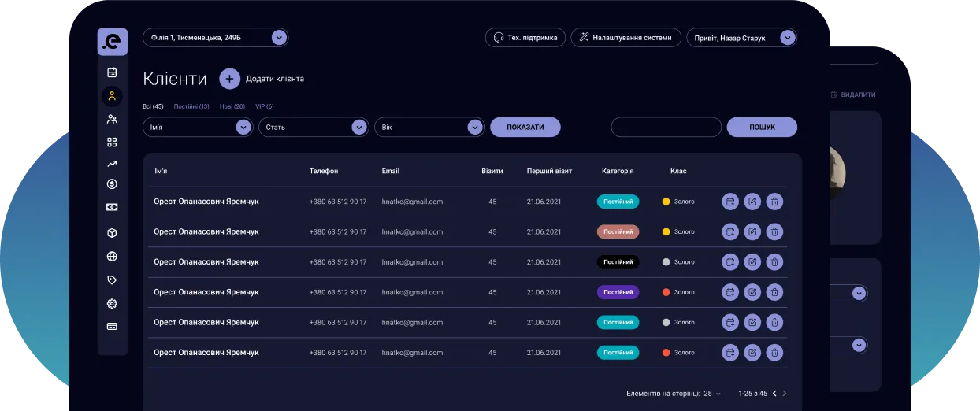The width and height of the screenshot is (980, 411).
Task: Delete client with teal badge and yellow dot
Action: pos(774,202)
